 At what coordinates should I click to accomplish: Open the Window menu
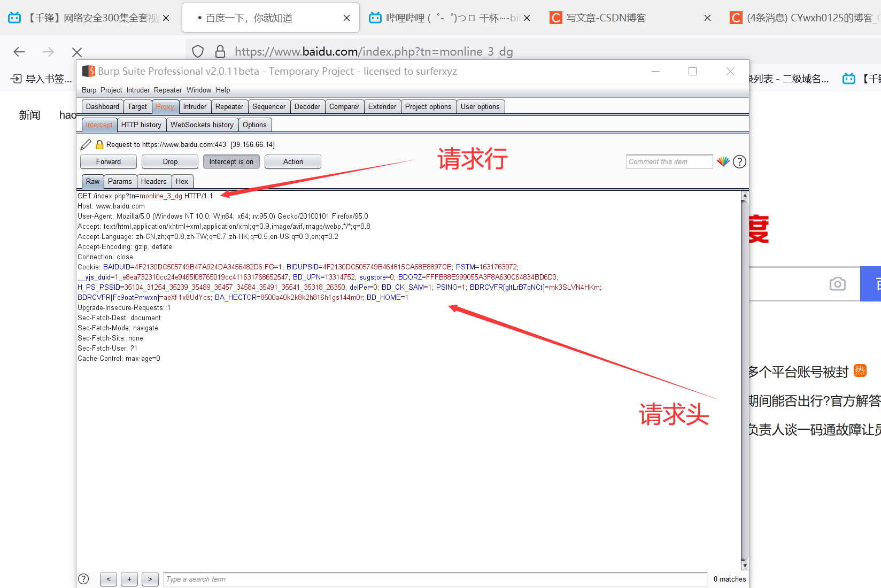[199, 90]
